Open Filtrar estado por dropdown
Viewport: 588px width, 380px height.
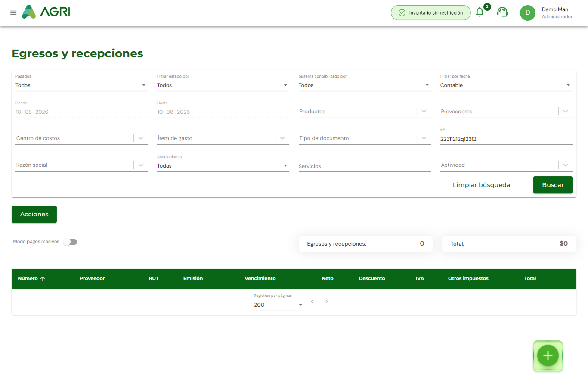[x=223, y=85]
